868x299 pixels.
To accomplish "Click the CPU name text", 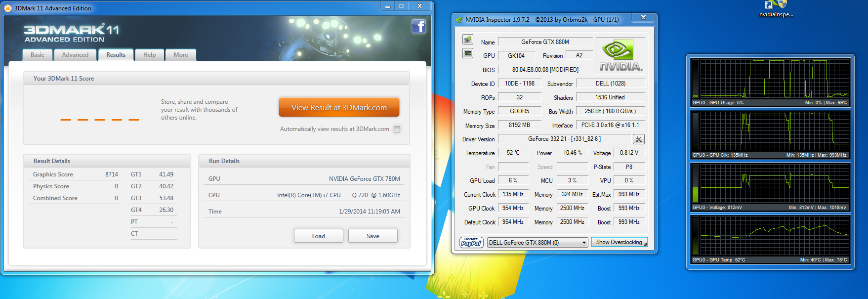I will 338,195.
